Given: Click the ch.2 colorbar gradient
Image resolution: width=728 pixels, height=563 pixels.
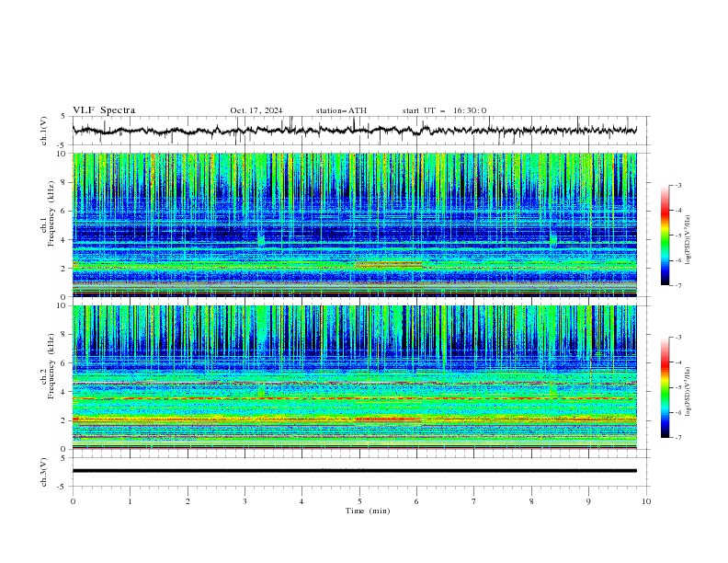Looking at the screenshot, I should coord(665,387).
